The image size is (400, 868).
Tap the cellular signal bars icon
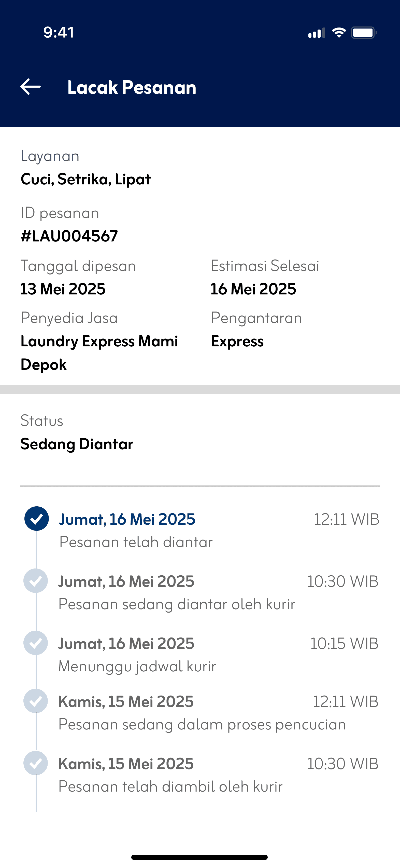tap(317, 33)
